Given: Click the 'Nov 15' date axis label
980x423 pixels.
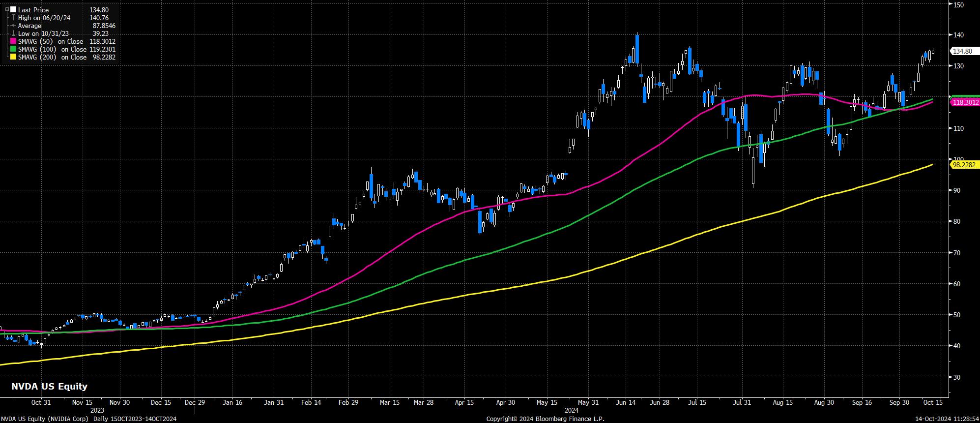Looking at the screenshot, I should pos(83,402).
